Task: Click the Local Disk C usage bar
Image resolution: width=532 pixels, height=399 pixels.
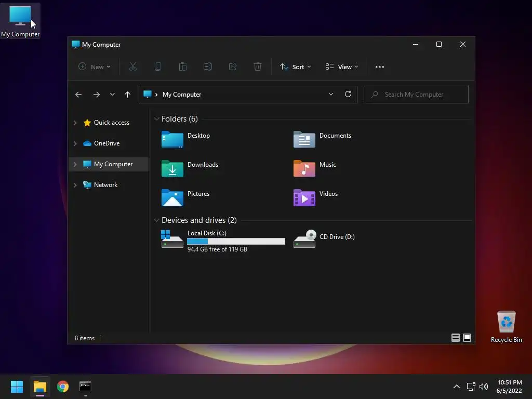Action: (236, 241)
